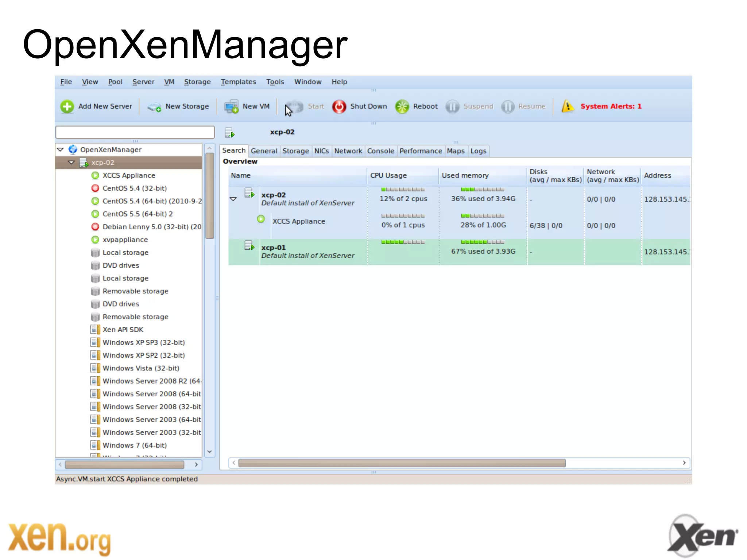Click the Add New Server button label
747x560 pixels.
tap(105, 106)
